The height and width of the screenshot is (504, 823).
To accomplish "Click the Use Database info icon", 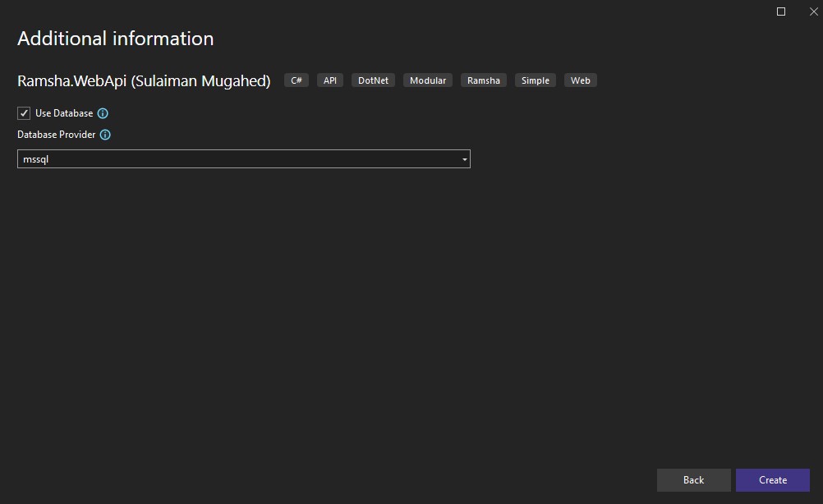I will tap(102, 113).
